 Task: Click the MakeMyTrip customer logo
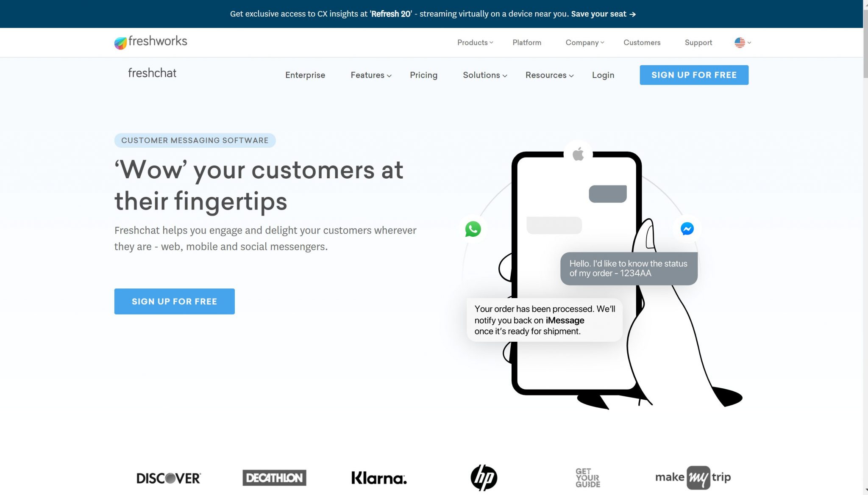point(693,478)
